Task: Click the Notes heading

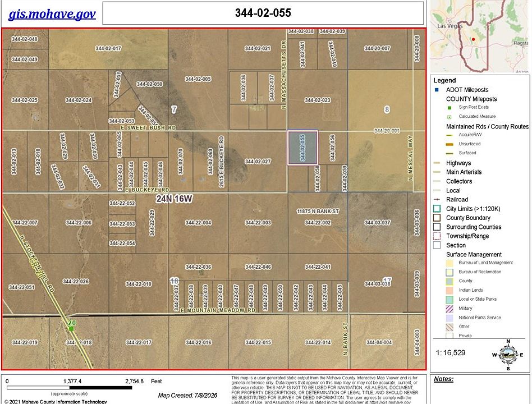Action: tap(443, 379)
